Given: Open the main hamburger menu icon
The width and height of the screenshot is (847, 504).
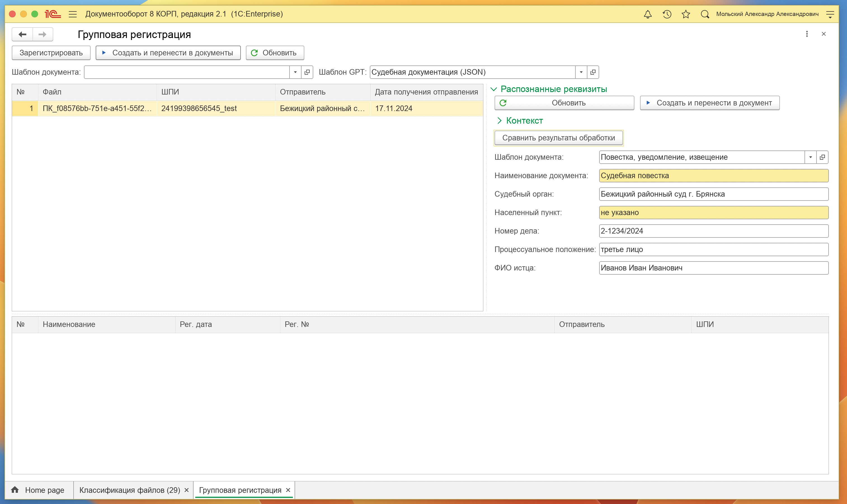Looking at the screenshot, I should click(73, 14).
